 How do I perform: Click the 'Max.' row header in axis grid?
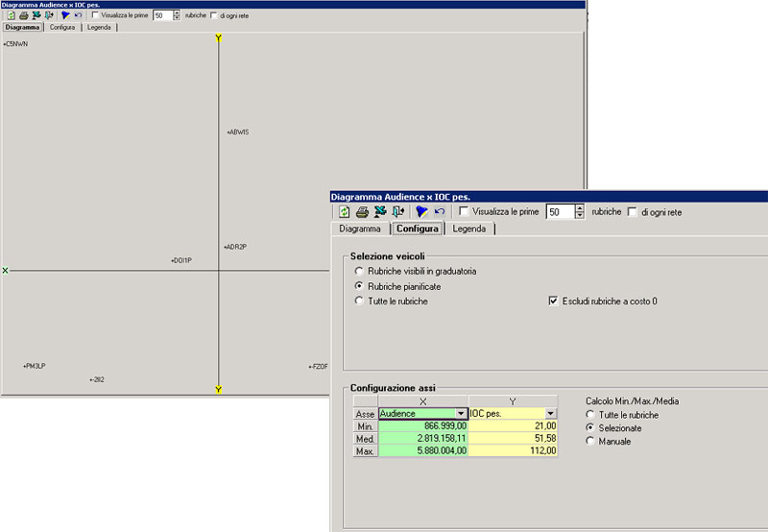tap(365, 450)
